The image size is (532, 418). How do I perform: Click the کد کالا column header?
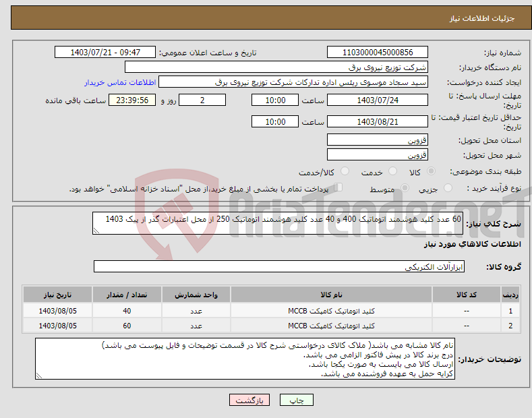tap(467, 295)
